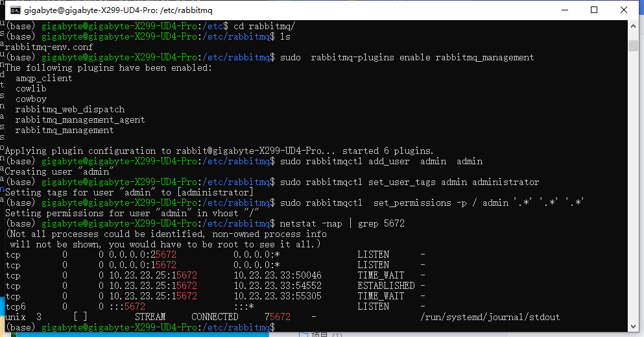
Task: Click the 'rabbitmq-plugins enable rabbitmq_management' command
Action: click(x=422, y=58)
